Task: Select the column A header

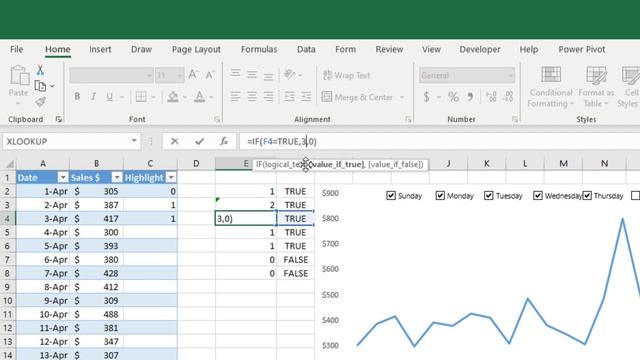Action: 42,164
